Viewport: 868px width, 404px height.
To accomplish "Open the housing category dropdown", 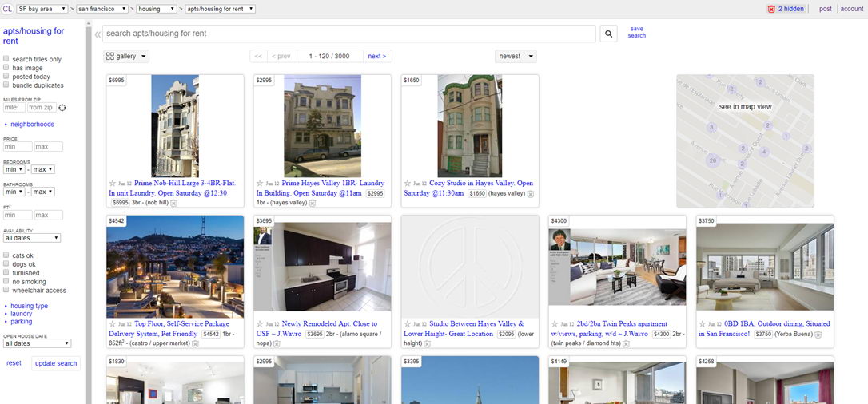I will click(157, 9).
